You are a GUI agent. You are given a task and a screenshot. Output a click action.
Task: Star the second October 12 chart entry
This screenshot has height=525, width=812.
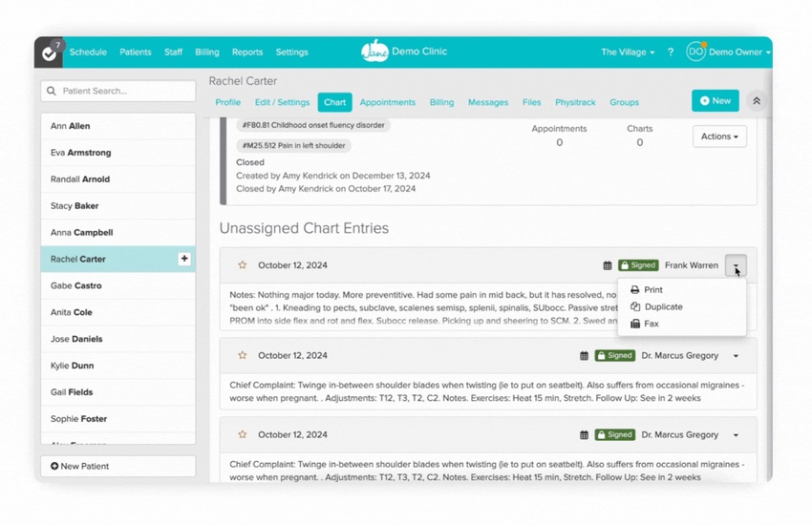pos(243,355)
